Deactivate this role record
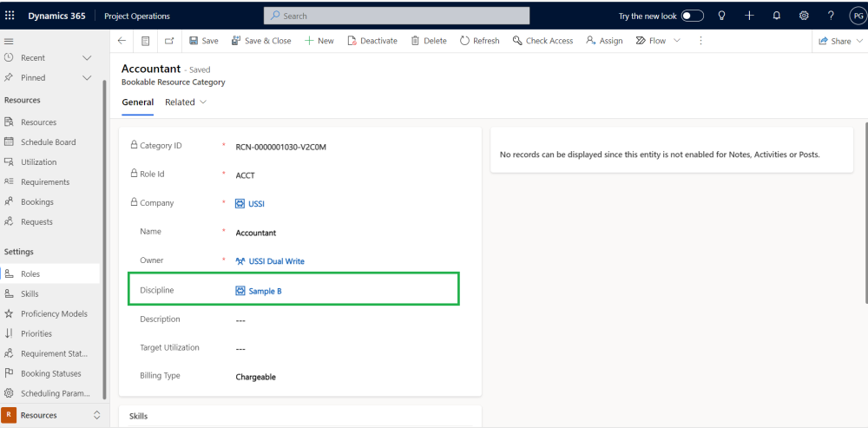This screenshot has height=428, width=868. coord(372,41)
